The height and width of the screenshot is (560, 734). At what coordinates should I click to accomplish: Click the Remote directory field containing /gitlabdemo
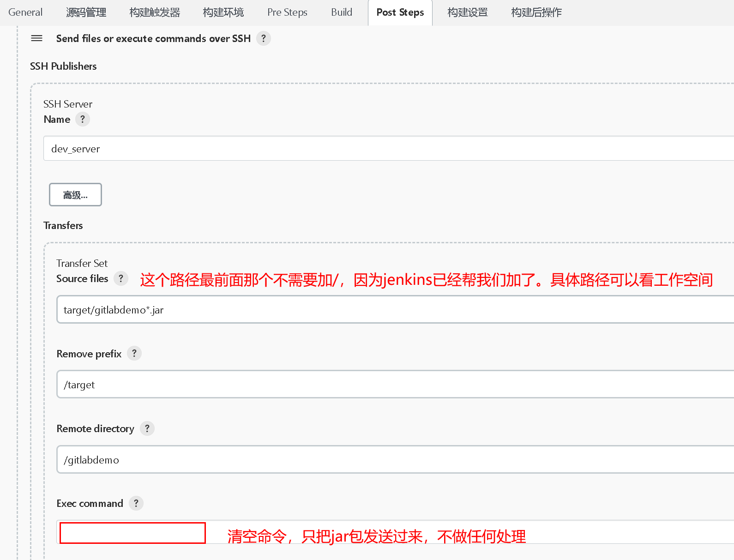tap(395, 459)
